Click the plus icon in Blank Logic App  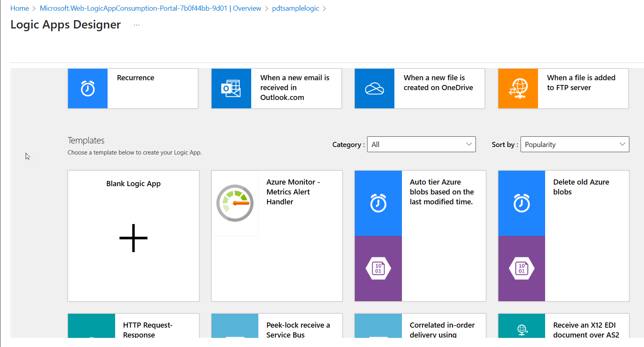(133, 238)
